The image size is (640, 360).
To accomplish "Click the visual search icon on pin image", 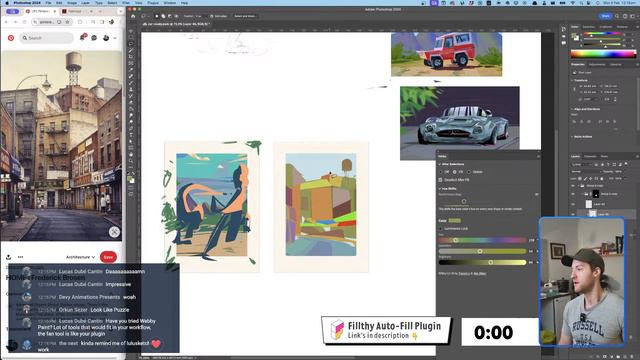I will click(x=114, y=232).
